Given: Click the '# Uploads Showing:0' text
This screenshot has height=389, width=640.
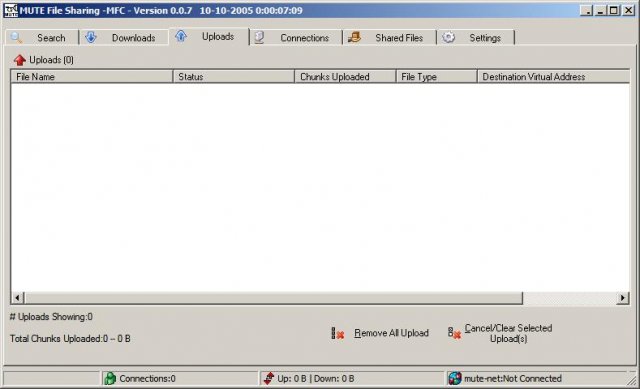Looking at the screenshot, I should point(51,317).
